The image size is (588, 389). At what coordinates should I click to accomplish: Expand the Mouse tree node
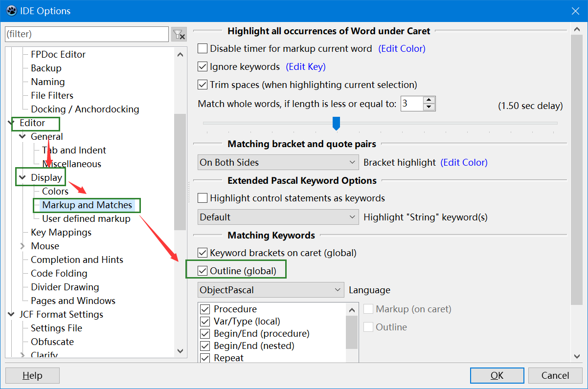[23, 246]
